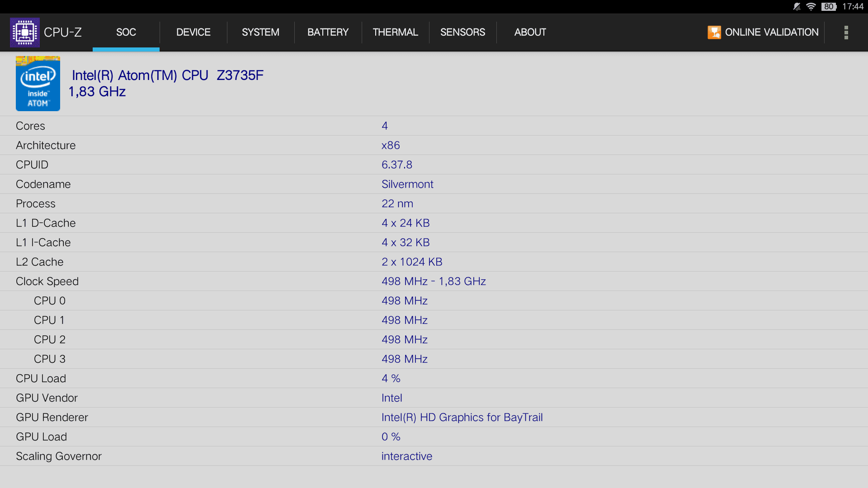Tap the 498 MHz value for CPU 0

(405, 301)
